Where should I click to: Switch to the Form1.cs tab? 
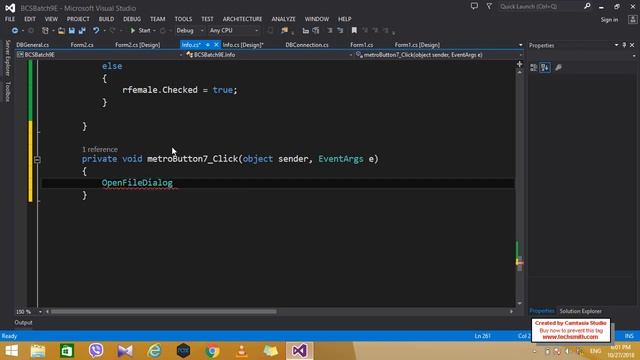tap(362, 45)
